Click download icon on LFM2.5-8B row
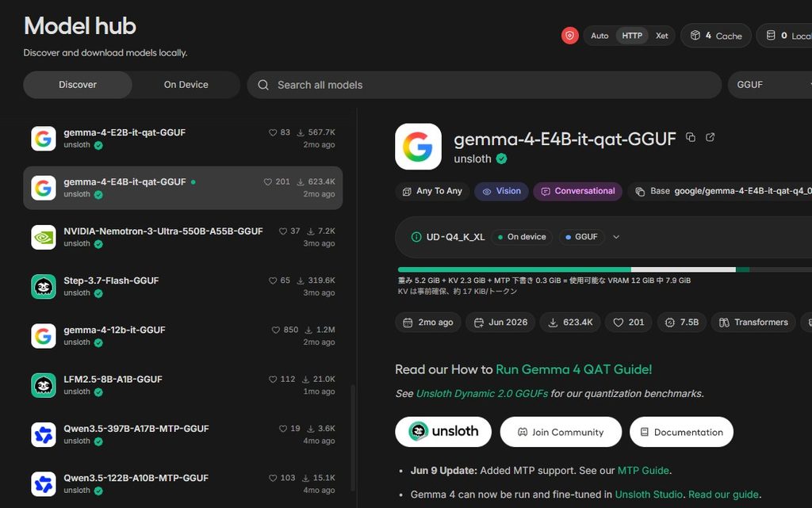The height and width of the screenshot is (508, 812). click(x=305, y=379)
